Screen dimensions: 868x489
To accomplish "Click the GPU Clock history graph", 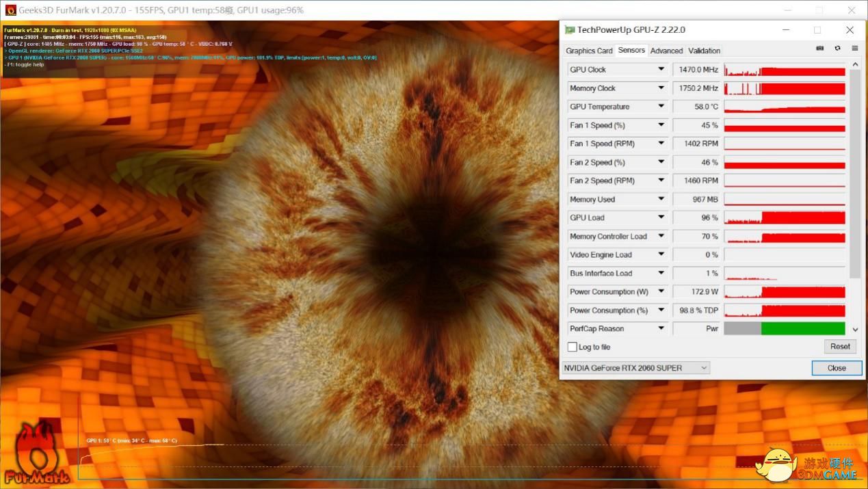I will point(785,69).
